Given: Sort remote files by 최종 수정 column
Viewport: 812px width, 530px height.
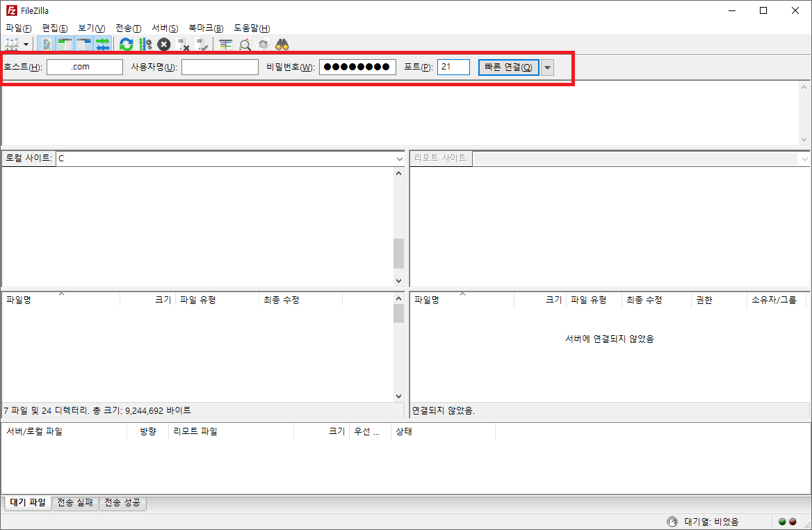Looking at the screenshot, I should click(x=657, y=300).
